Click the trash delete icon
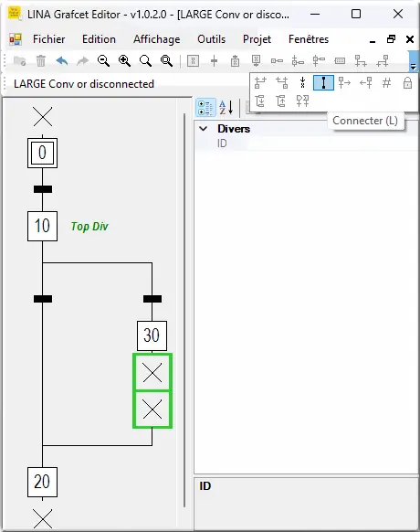 point(41,61)
